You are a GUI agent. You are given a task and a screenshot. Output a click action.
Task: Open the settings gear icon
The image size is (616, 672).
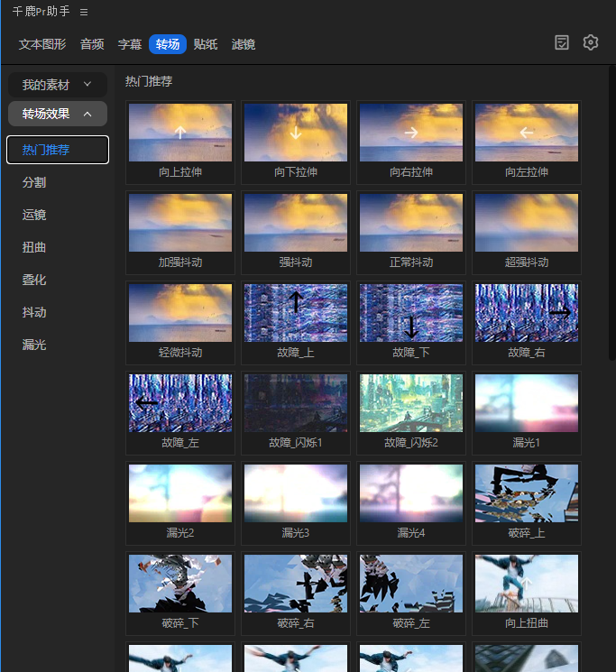coord(591,42)
